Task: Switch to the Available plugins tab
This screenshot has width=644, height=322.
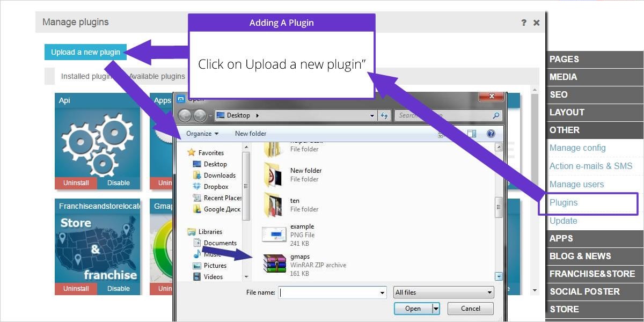Action: (x=157, y=76)
